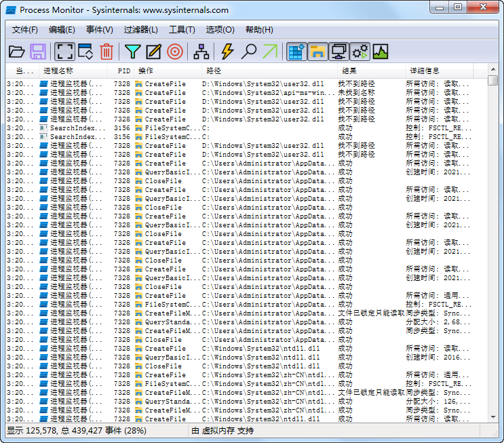This screenshot has height=443, width=504.
Task: Show the Process Tree icon
Action: (201, 51)
